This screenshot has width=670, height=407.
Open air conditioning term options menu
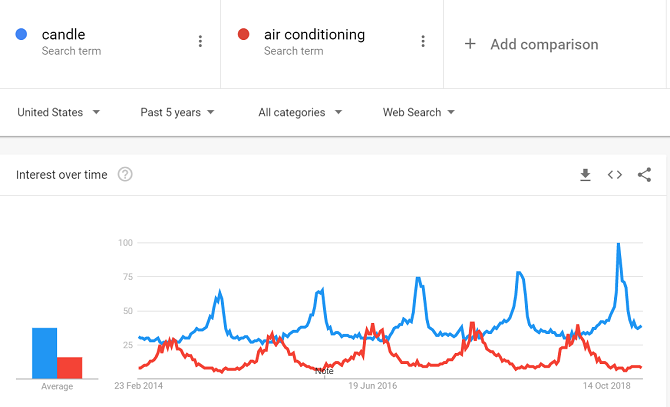tap(423, 41)
